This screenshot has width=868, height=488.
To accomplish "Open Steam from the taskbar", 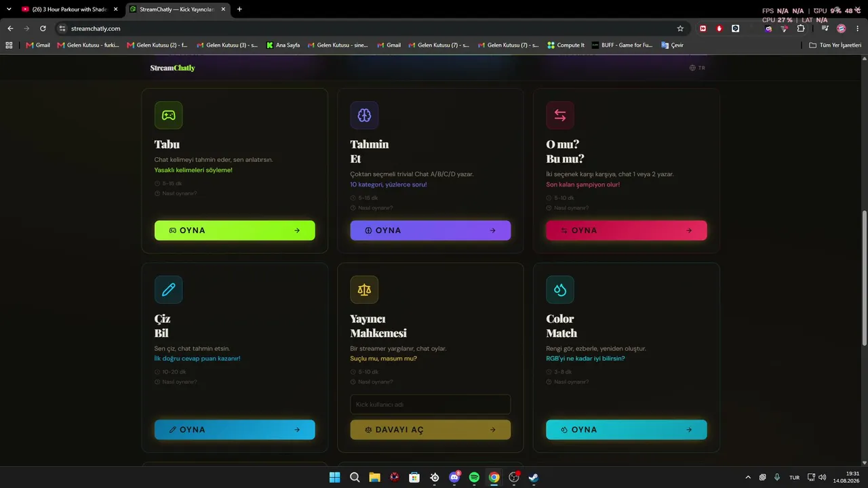I will [x=534, y=477].
